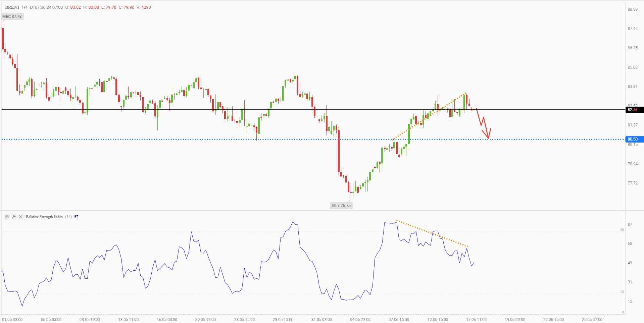This screenshot has width=644, height=323.
Task: Click the 07.06 15:00 time axis label
Action: [x=399, y=319]
